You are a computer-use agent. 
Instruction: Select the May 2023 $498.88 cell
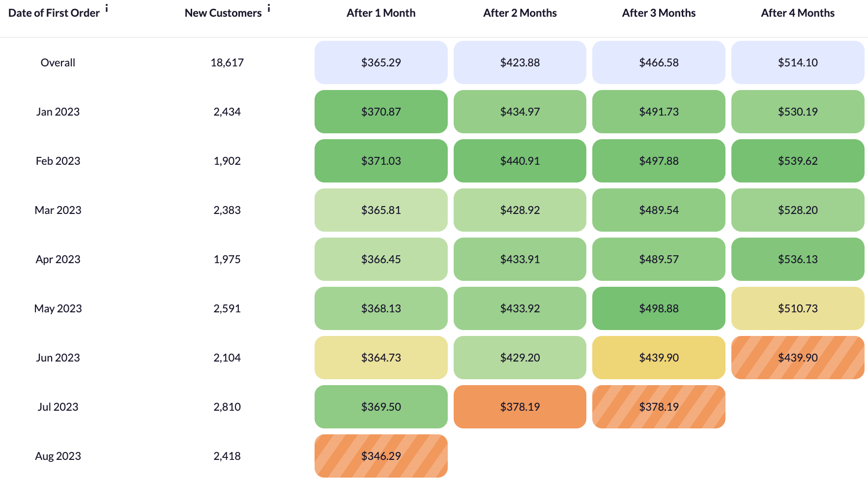pyautogui.click(x=659, y=308)
